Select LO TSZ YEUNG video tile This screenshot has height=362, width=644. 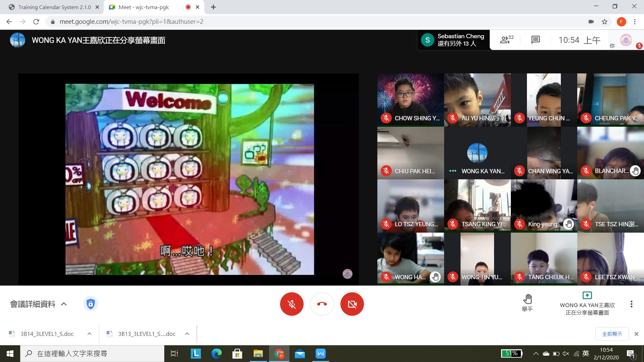point(411,206)
